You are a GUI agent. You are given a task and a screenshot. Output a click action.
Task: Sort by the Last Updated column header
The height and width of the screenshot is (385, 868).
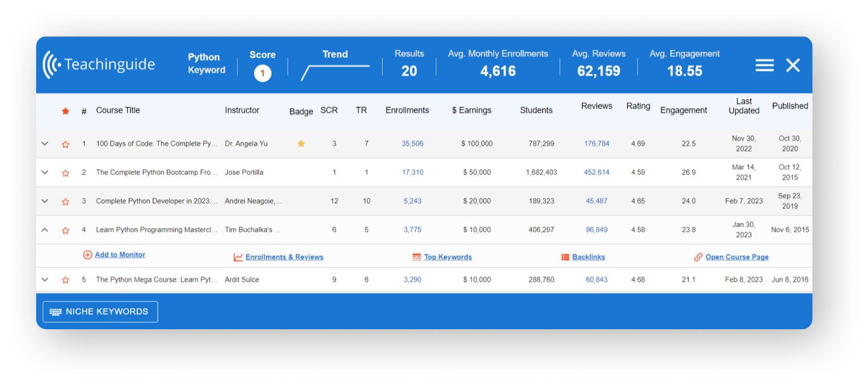(744, 106)
